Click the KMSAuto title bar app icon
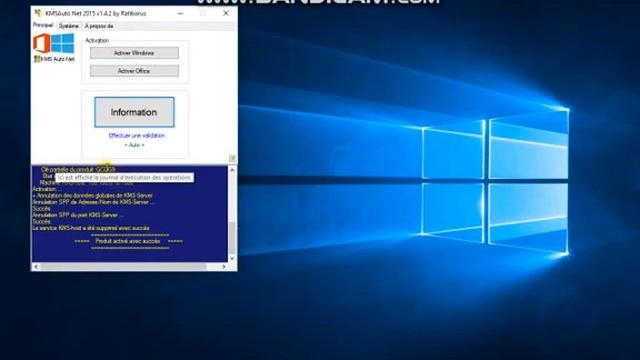 click(38, 13)
